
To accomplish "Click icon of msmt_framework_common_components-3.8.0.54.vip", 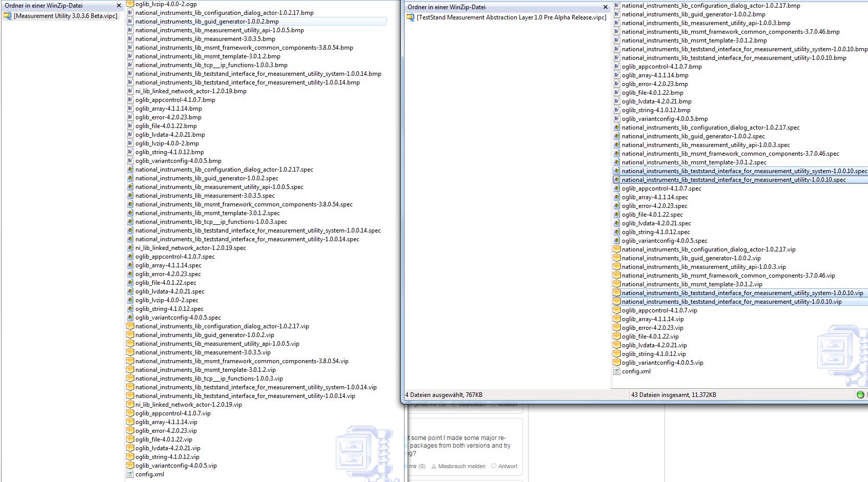I will click(130, 361).
